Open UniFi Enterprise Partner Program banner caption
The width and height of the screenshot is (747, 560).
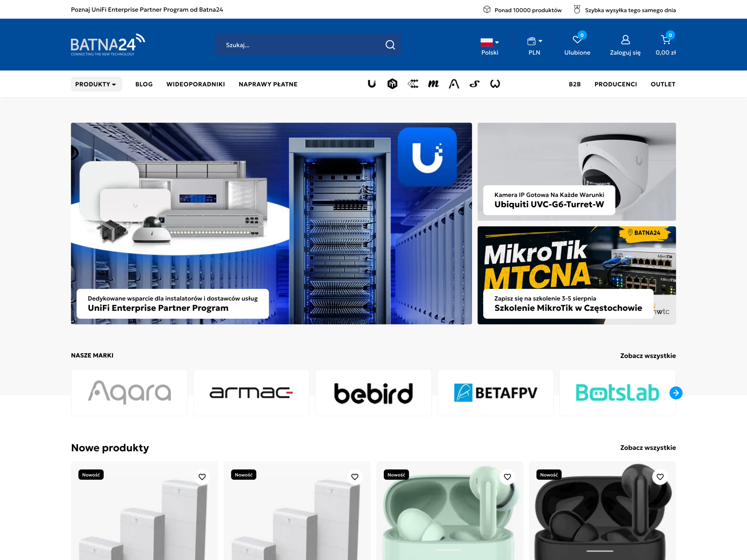tap(172, 303)
